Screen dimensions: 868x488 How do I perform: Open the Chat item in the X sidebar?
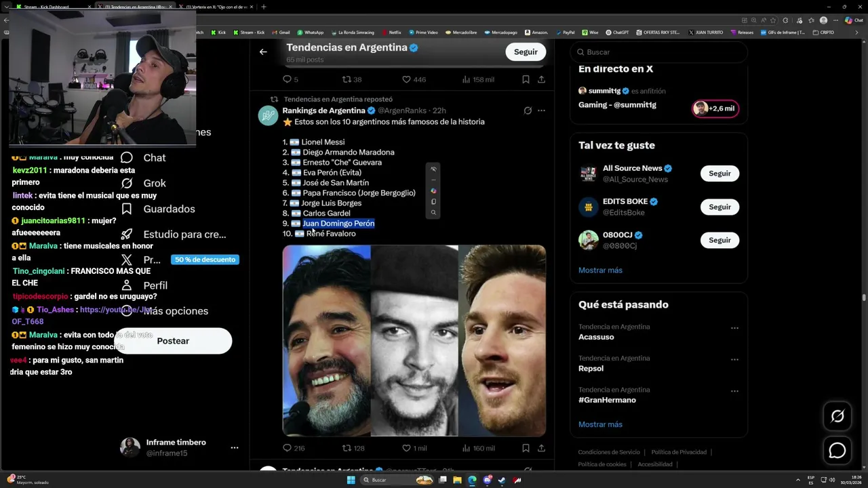[142, 157]
